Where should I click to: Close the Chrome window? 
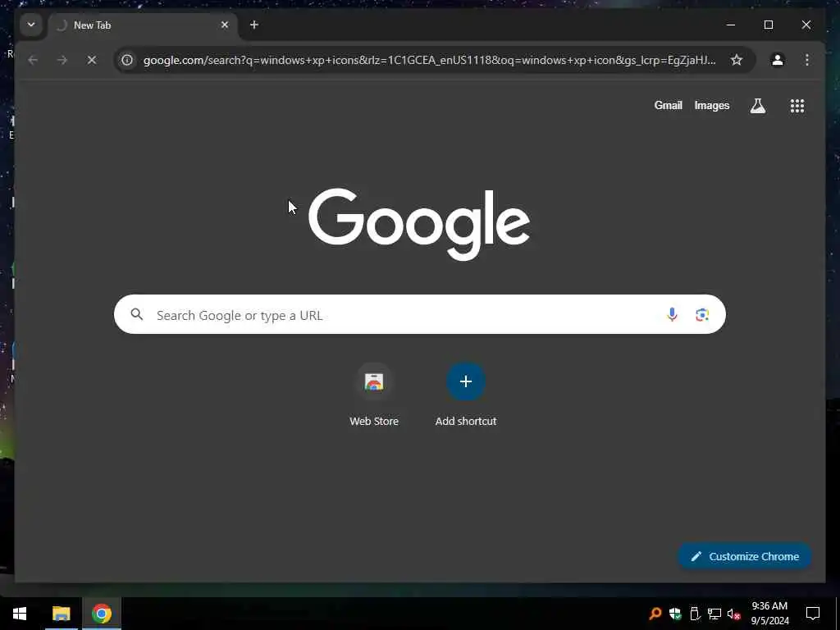[806, 25]
